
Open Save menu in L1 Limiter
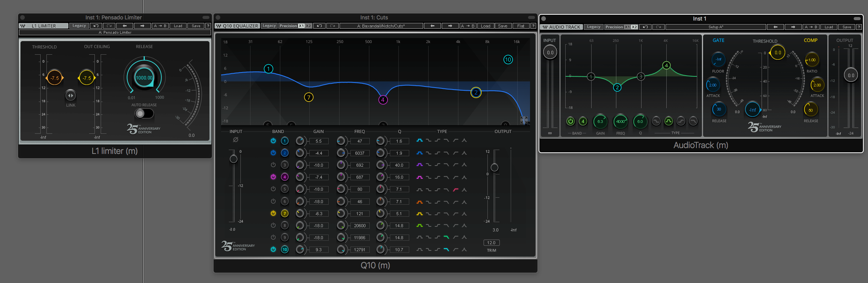pos(196,26)
